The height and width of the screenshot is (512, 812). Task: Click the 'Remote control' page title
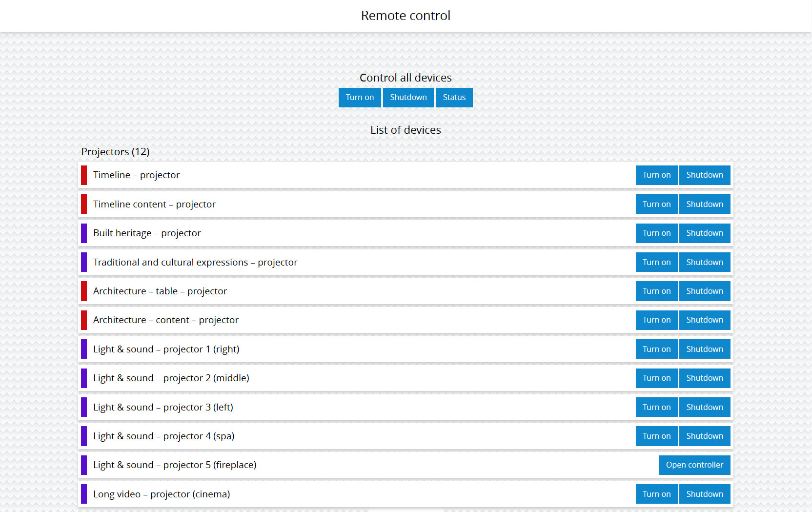(406, 16)
